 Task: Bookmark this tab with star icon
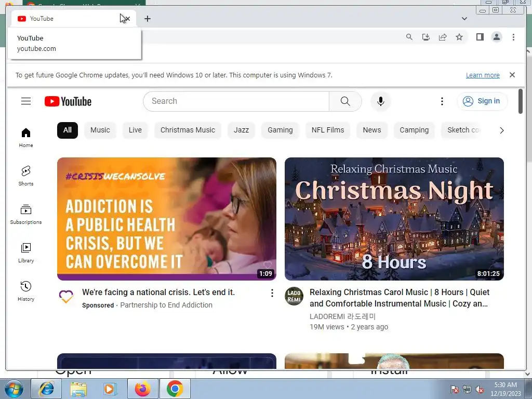459,37
